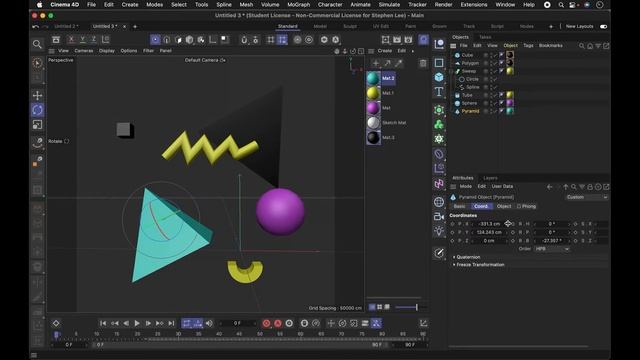Select the teal Mat.2 material swatch

tap(373, 78)
